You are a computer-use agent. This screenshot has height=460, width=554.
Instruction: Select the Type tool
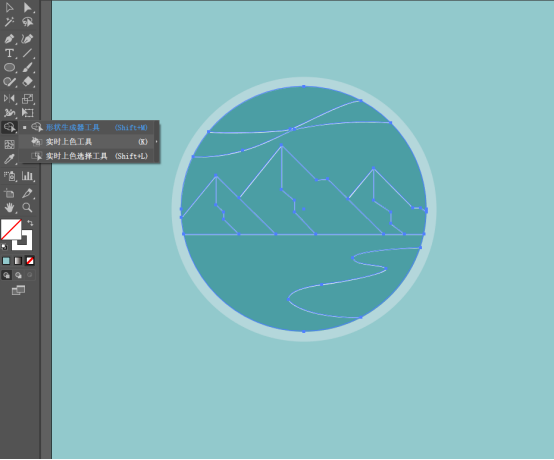click(9, 53)
